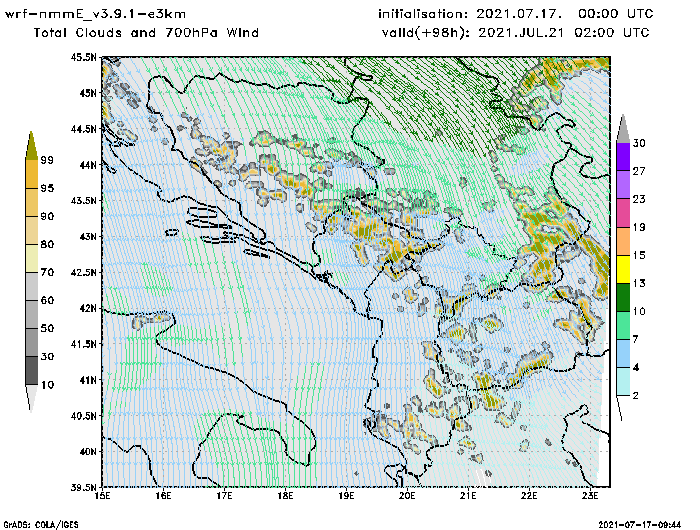Viewport: 700px width, 530px height.
Task: Click the darkest gray 10–30 cloud swatch
Action: click(x=32, y=371)
